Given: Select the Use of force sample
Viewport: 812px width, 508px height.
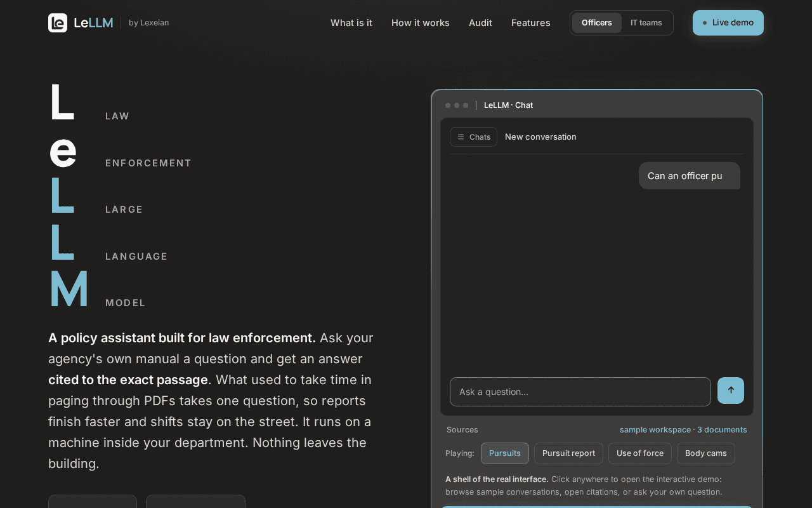Looking at the screenshot, I should 640,453.
